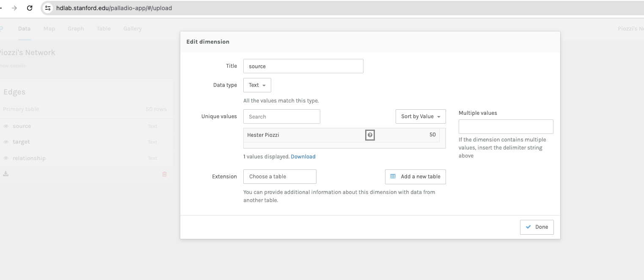The height and width of the screenshot is (280, 644).
Task: Click the download icon under the Edges table
Action: (x=6, y=174)
